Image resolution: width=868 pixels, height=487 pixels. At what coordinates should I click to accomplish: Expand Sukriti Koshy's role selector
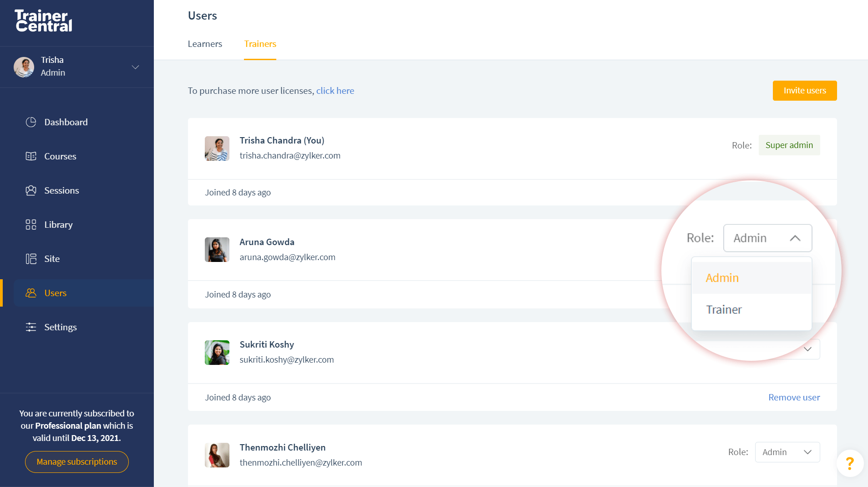808,349
